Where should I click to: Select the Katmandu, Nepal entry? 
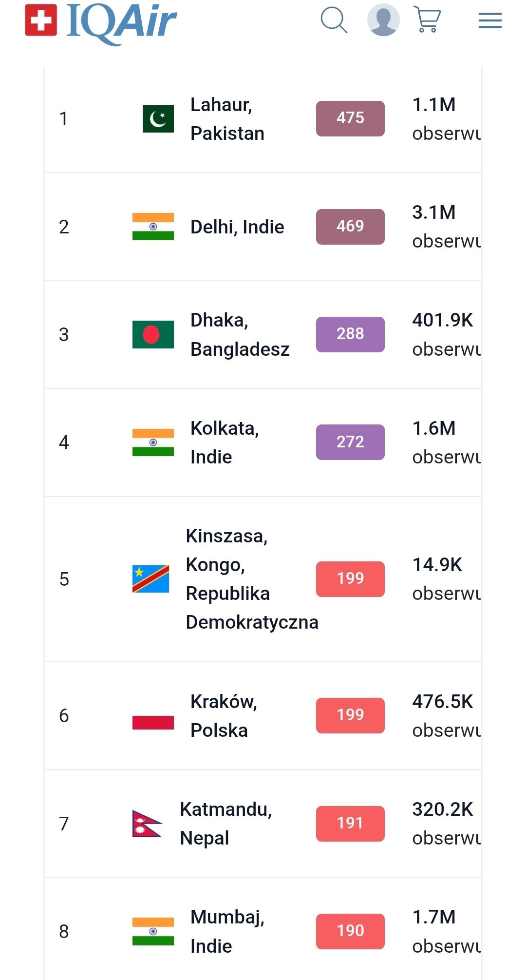tap(225, 824)
